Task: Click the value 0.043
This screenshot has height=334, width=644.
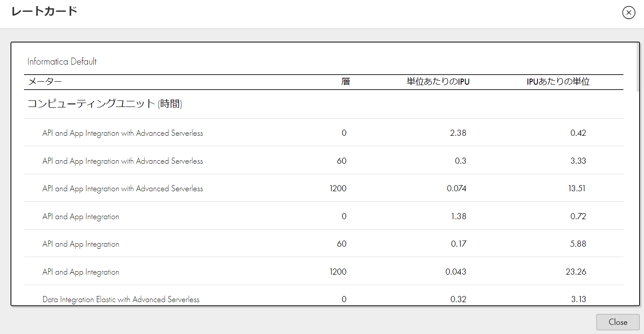Action: pyautogui.click(x=456, y=272)
